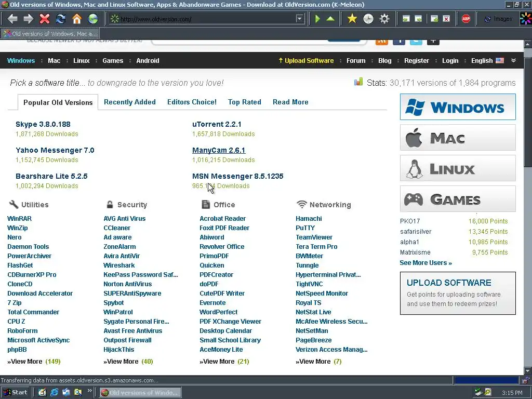Open the PuTTY link in Networking
532x399 pixels.
305,228
